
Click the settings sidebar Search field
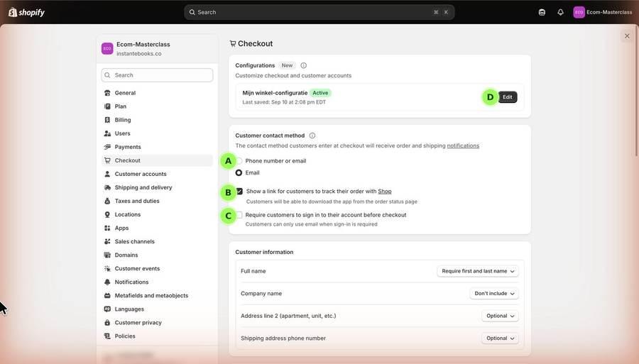[x=157, y=75]
